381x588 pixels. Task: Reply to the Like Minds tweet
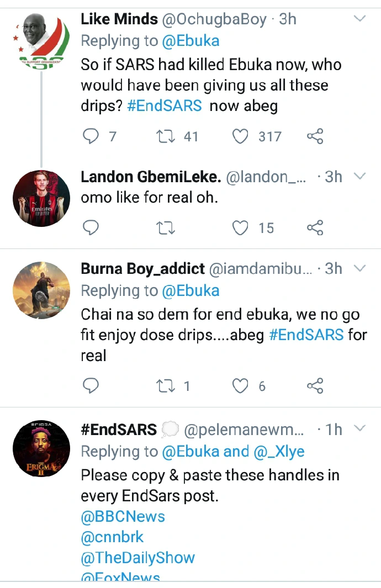(x=91, y=136)
